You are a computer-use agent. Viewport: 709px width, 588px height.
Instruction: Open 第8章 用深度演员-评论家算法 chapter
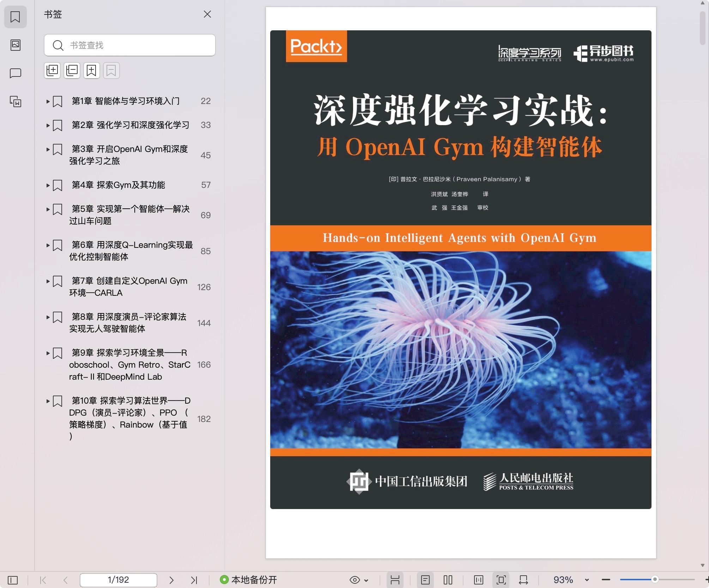point(128,323)
